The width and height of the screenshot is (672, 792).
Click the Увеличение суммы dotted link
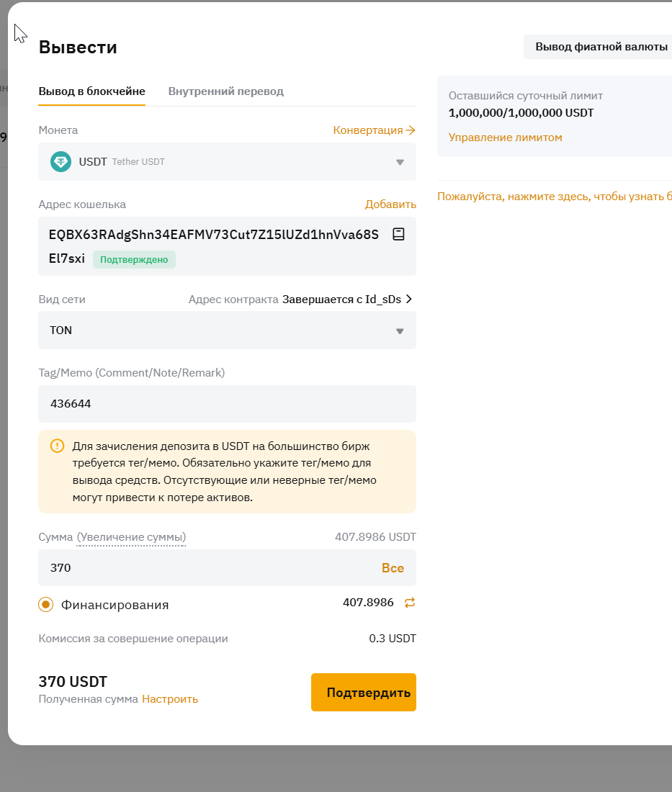(x=131, y=537)
